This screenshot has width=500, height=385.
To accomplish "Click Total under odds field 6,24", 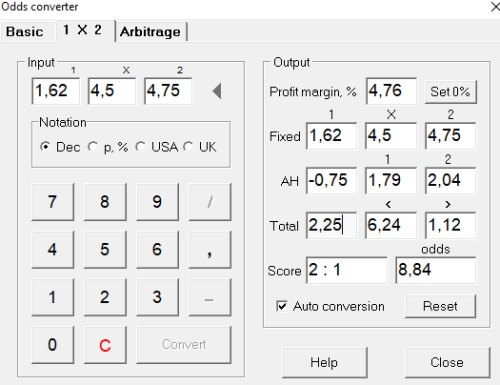I will [x=391, y=225].
